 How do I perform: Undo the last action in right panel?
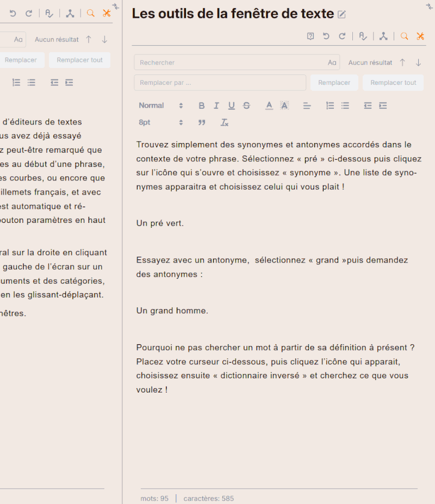coord(326,36)
